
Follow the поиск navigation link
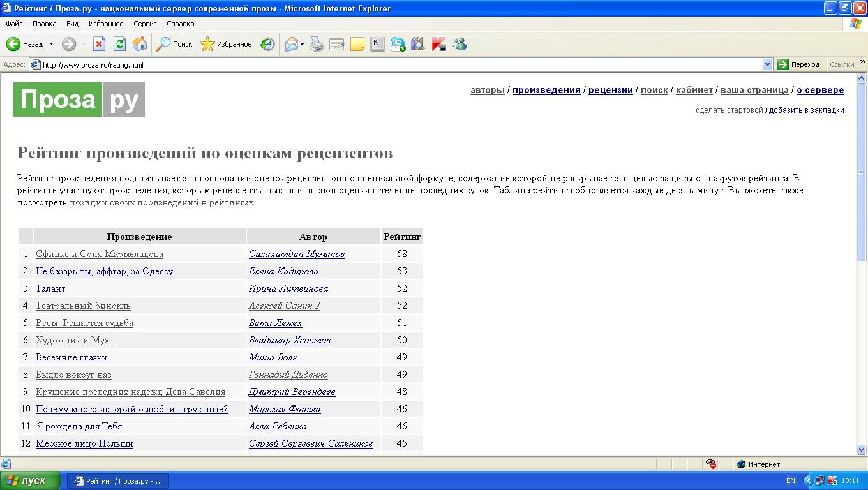pyautogui.click(x=654, y=90)
